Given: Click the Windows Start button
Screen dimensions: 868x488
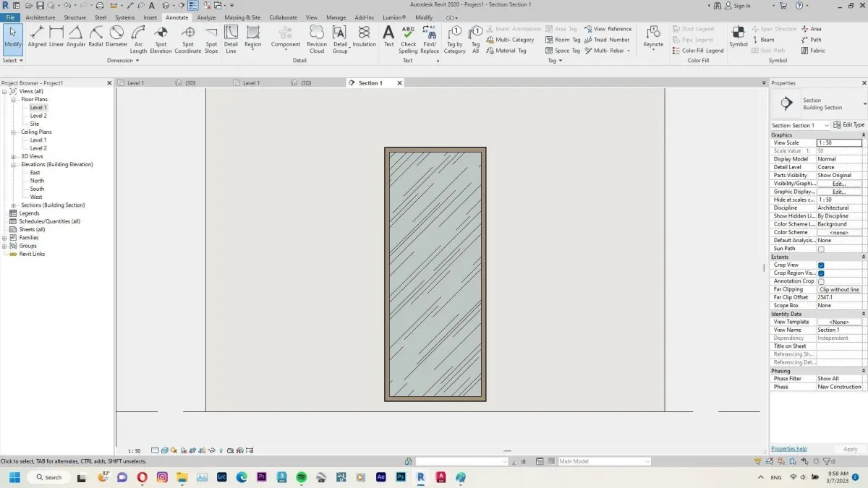Looking at the screenshot, I should pos(14,477).
